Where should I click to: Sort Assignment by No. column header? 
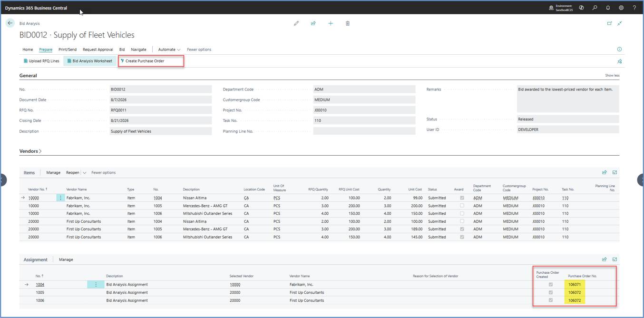point(39,276)
